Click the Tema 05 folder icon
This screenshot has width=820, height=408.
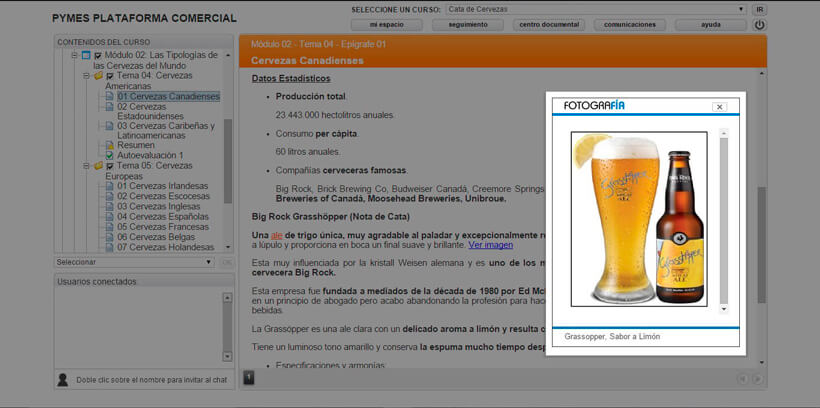tap(98, 166)
